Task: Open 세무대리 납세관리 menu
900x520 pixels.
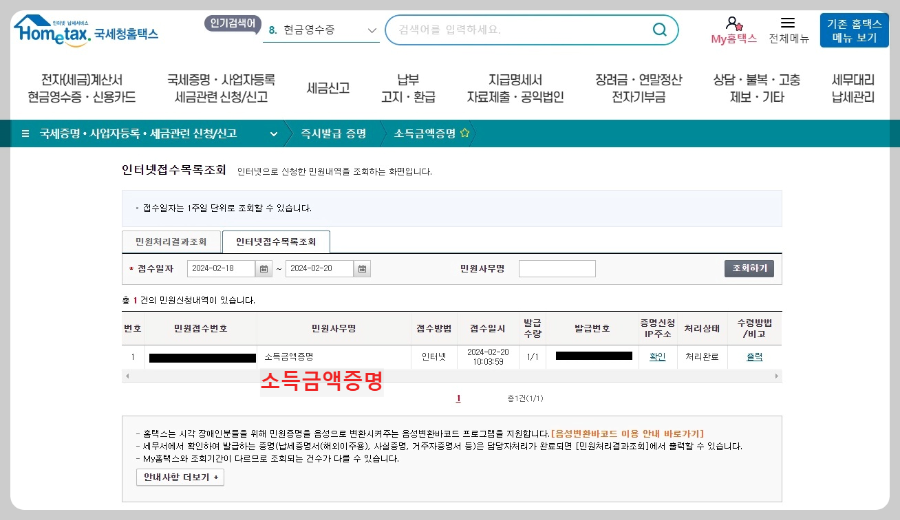Action: [853, 88]
